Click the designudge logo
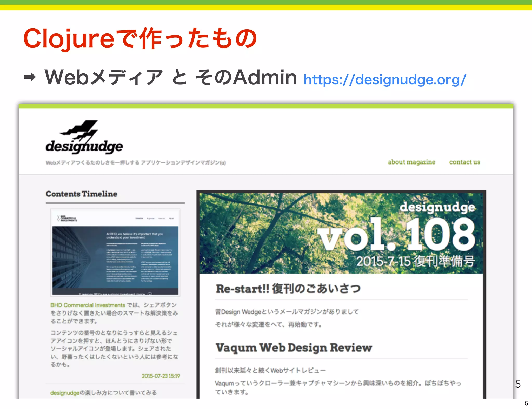This screenshot has width=532, height=409. 84,138
